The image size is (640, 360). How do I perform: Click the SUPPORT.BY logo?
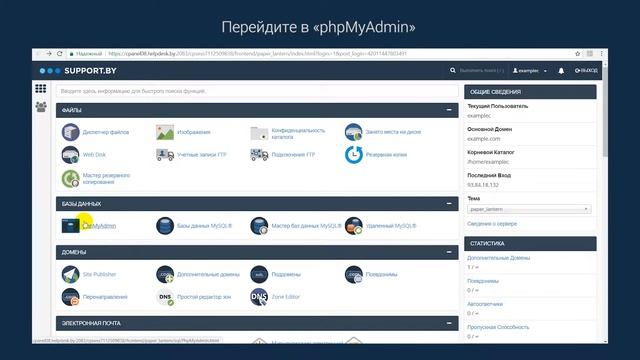coord(78,71)
